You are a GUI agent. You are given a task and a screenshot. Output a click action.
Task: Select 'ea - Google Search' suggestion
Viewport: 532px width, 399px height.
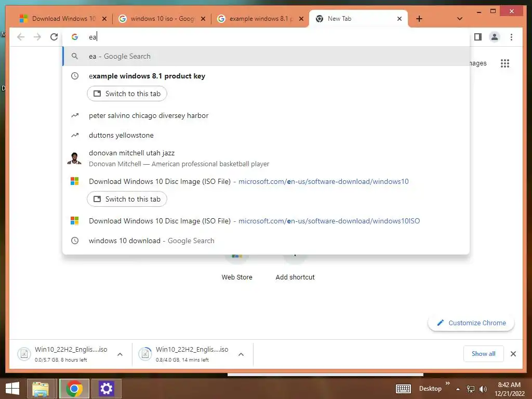pos(267,56)
